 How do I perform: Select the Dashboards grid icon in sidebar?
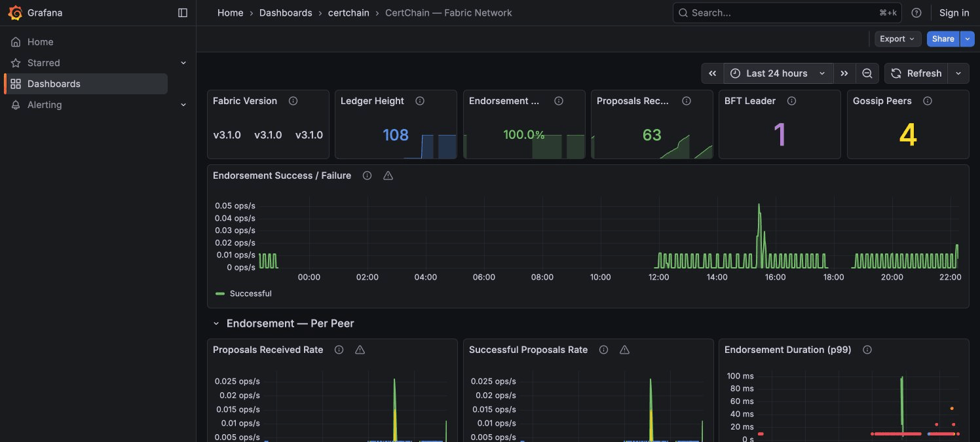tap(16, 84)
